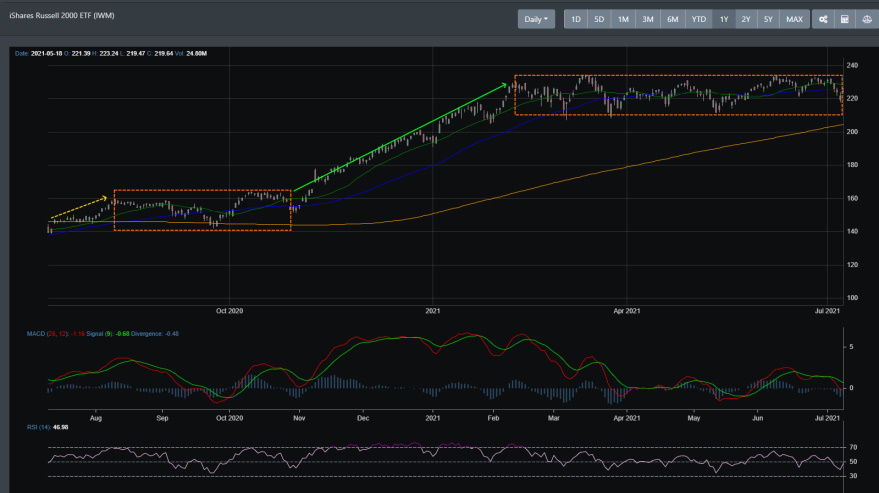Click the Aug label on MACD axis
Screen dimensions: 879x493
point(96,418)
